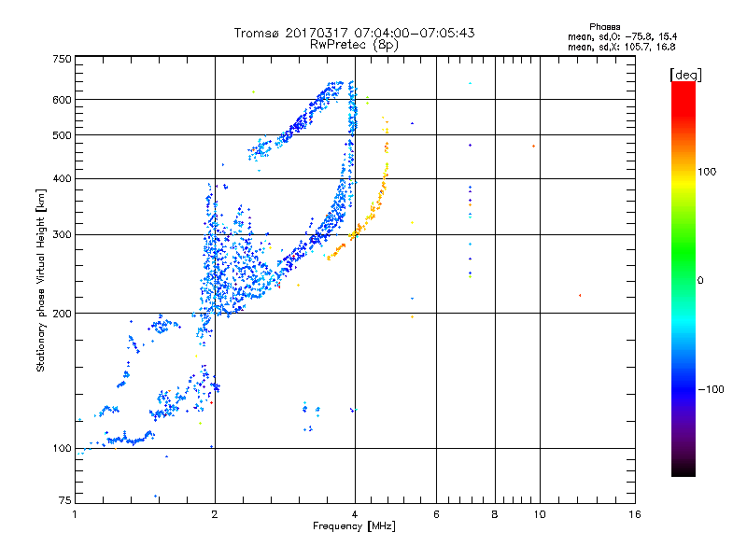Click the y-axis tick label '75'
Viewport: 747px width, 560px height.
64,500
